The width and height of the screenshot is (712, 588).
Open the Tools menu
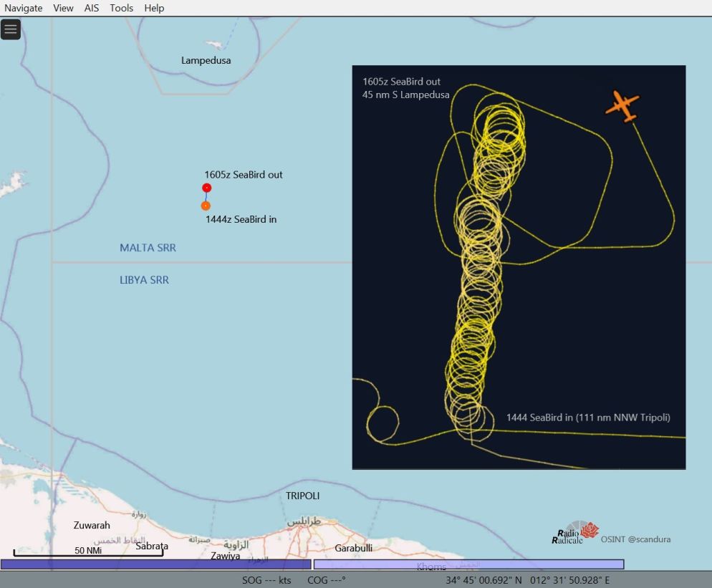coord(121,8)
